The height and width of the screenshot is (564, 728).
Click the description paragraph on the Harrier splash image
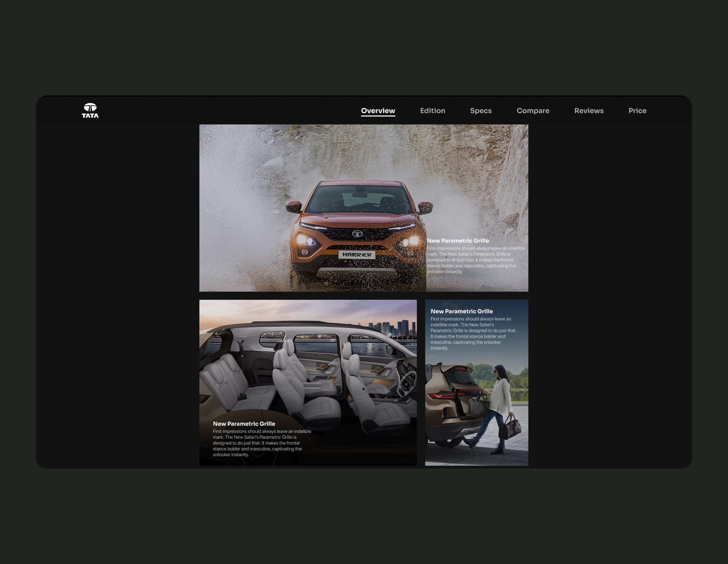[x=476, y=260]
